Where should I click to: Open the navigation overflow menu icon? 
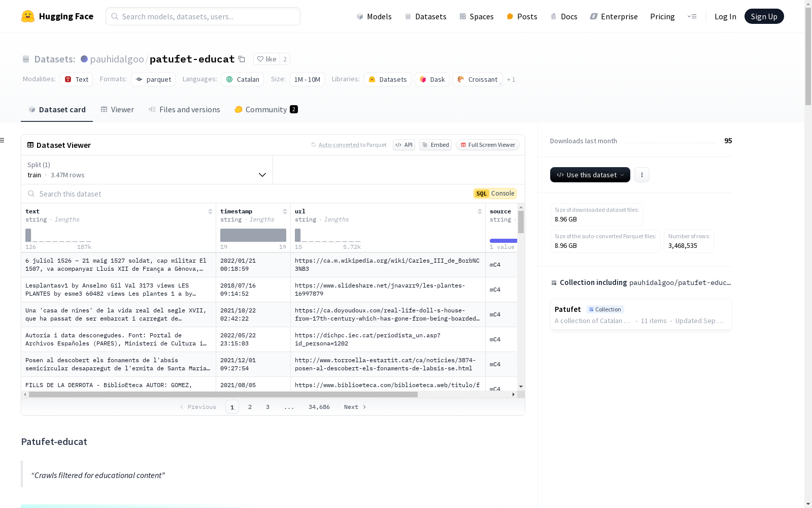pos(692,16)
